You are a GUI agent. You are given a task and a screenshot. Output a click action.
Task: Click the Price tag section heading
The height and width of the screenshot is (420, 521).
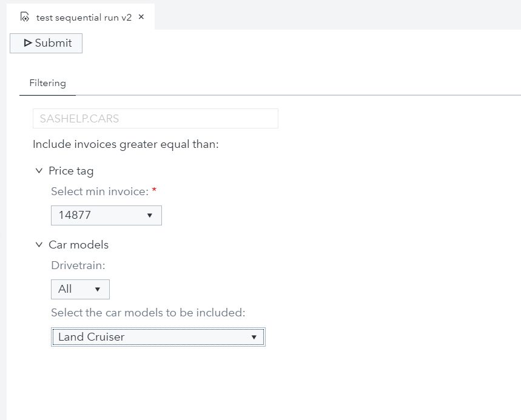(x=71, y=172)
